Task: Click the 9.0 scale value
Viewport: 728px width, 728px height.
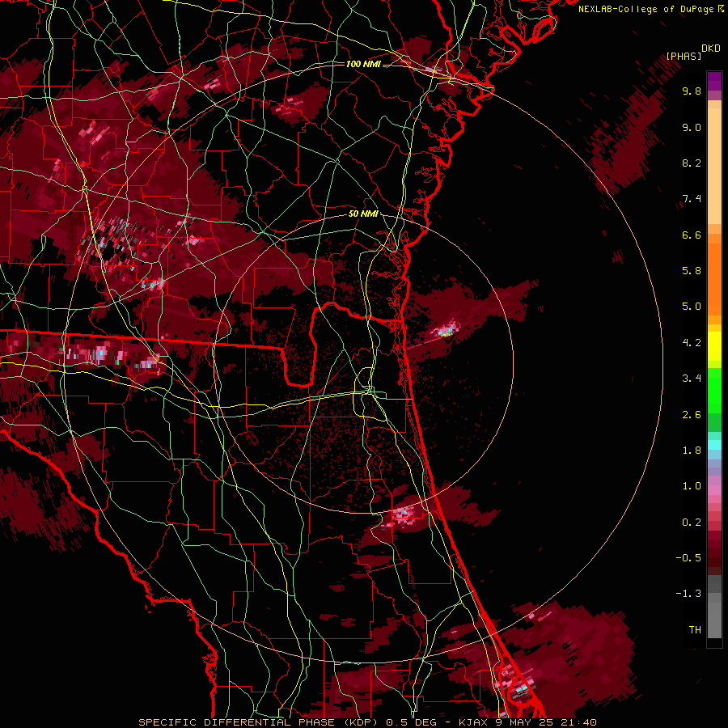Action: 692,127
